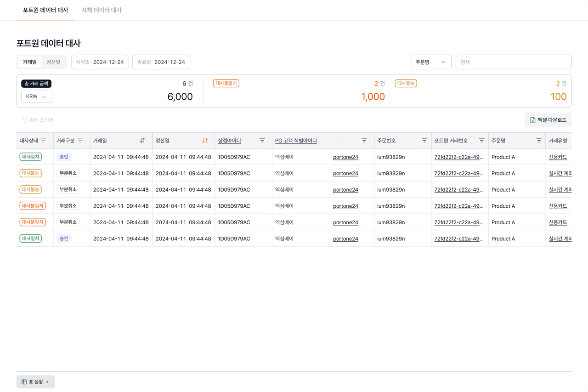This screenshot has height=392, width=588.
Task: Select the 거래일 segment toggle
Action: pos(30,62)
